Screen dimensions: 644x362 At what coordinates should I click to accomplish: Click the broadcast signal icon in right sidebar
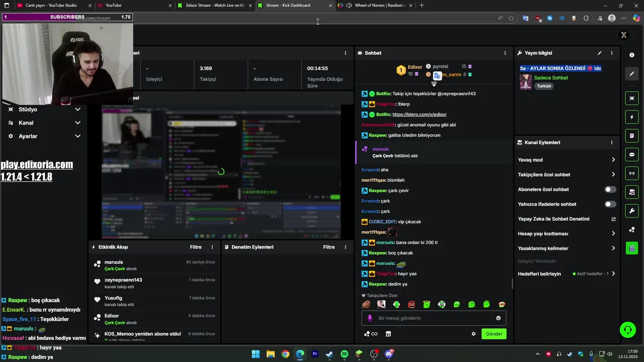(x=632, y=173)
